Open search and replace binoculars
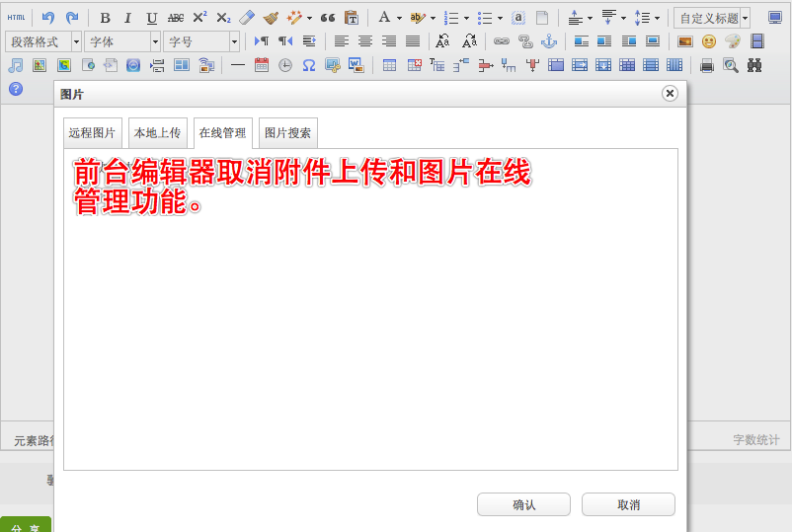 [754, 65]
